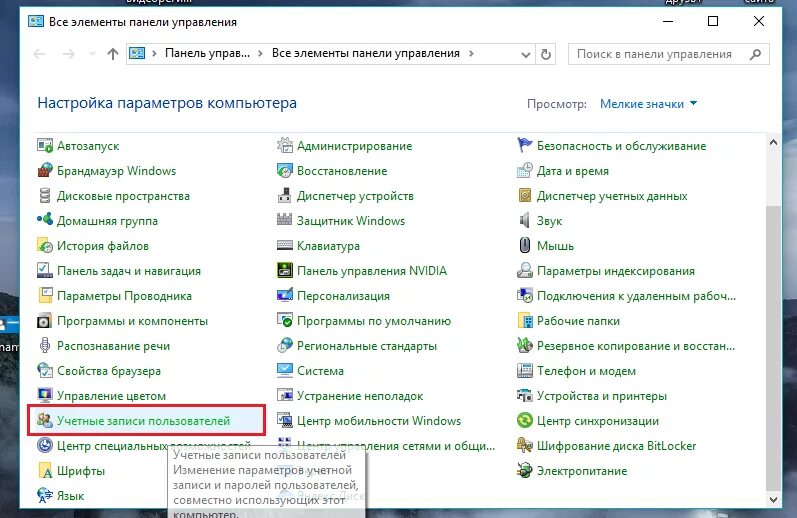Open the Автозапуск icon
Viewport: 797px width, 518px height.
pos(45,146)
